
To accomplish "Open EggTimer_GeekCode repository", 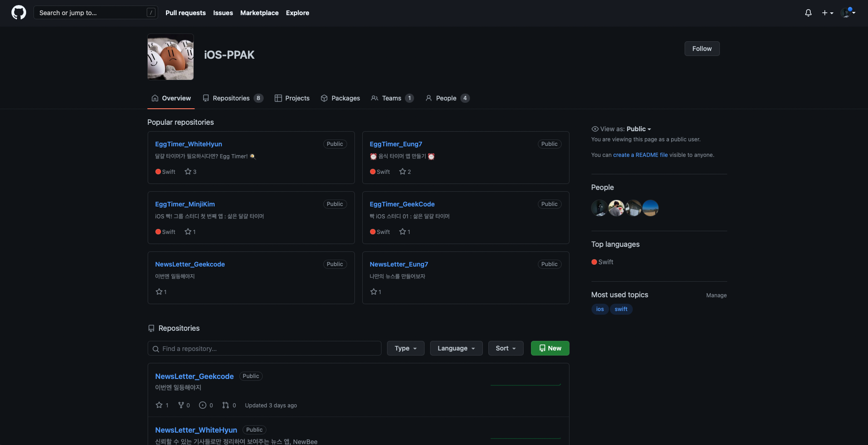I will (402, 204).
